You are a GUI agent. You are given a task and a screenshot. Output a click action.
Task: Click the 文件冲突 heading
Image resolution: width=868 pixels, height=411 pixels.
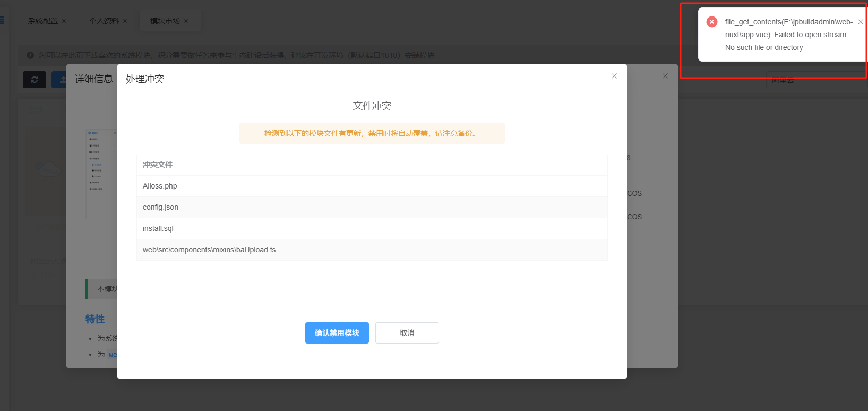[x=372, y=106]
